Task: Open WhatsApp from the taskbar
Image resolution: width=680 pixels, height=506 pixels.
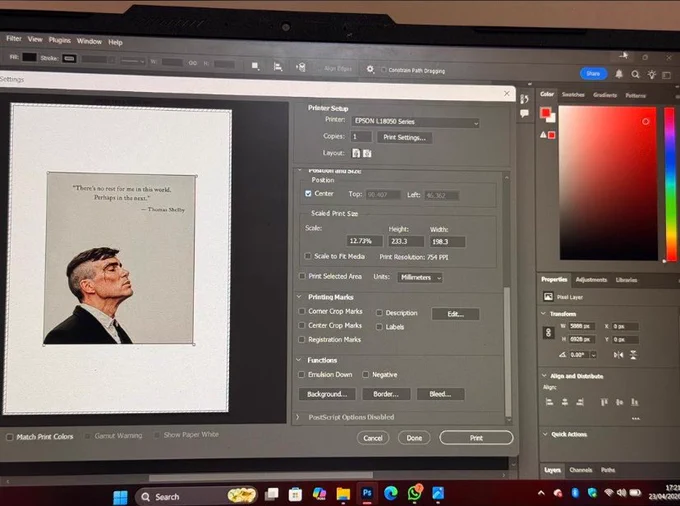Action: tap(415, 493)
